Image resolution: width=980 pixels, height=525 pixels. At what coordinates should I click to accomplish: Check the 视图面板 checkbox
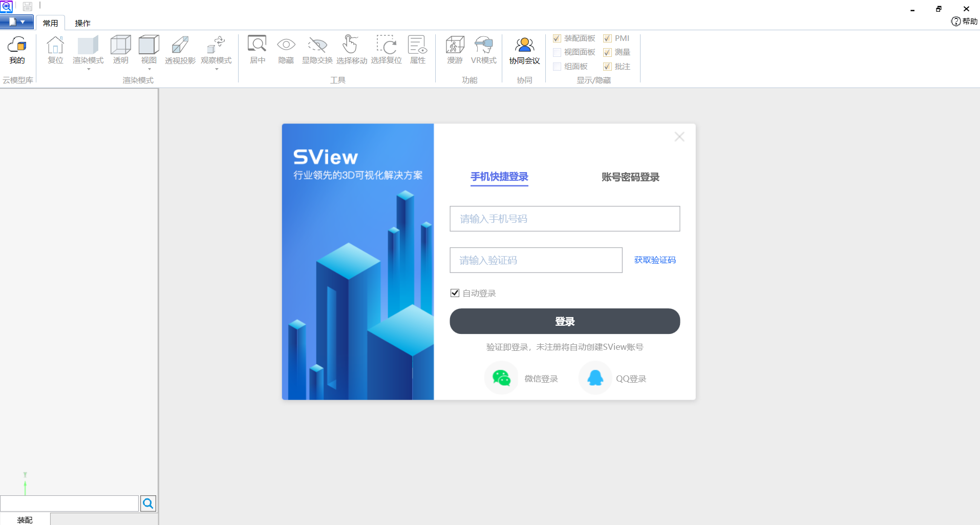pos(557,52)
